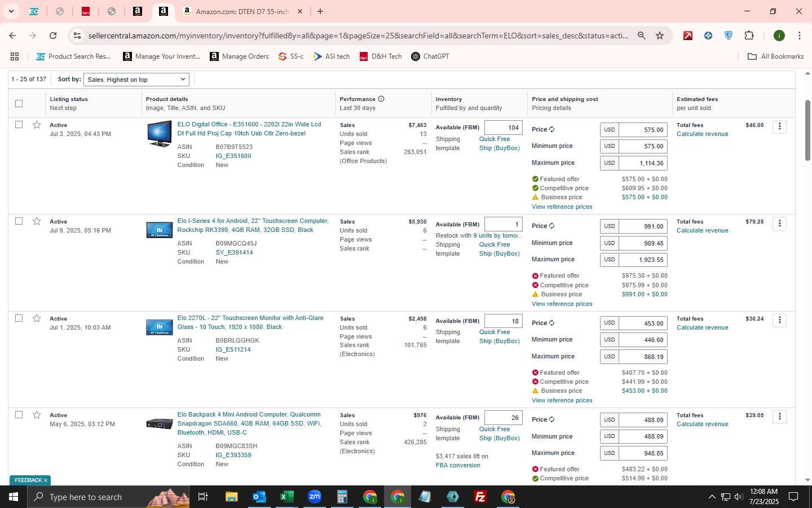Open SKU link IG_E351600
This screenshot has height=508, width=812.
tap(233, 156)
